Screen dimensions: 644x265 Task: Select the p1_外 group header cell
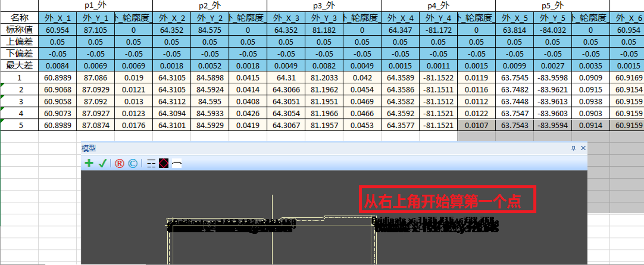(x=96, y=5)
